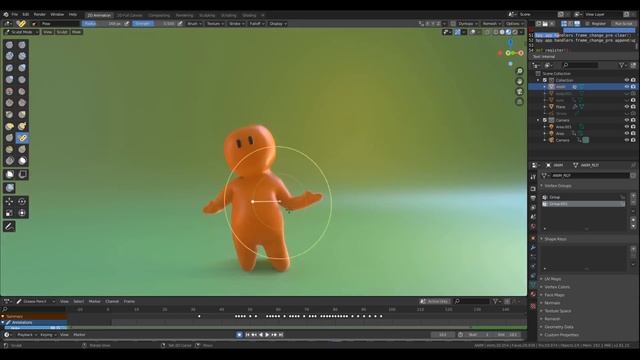Hide the Plane object with eye icon
640x360 pixels.
click(627, 107)
